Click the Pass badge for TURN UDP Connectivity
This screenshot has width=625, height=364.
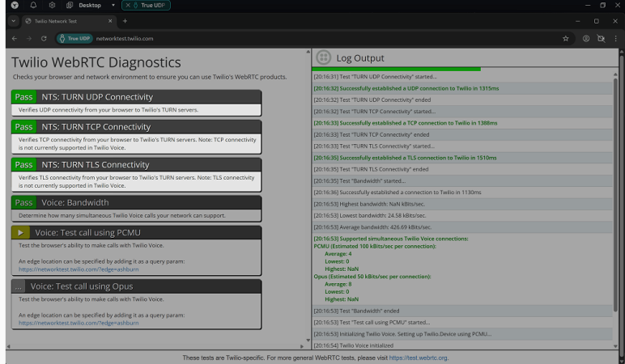click(x=24, y=97)
